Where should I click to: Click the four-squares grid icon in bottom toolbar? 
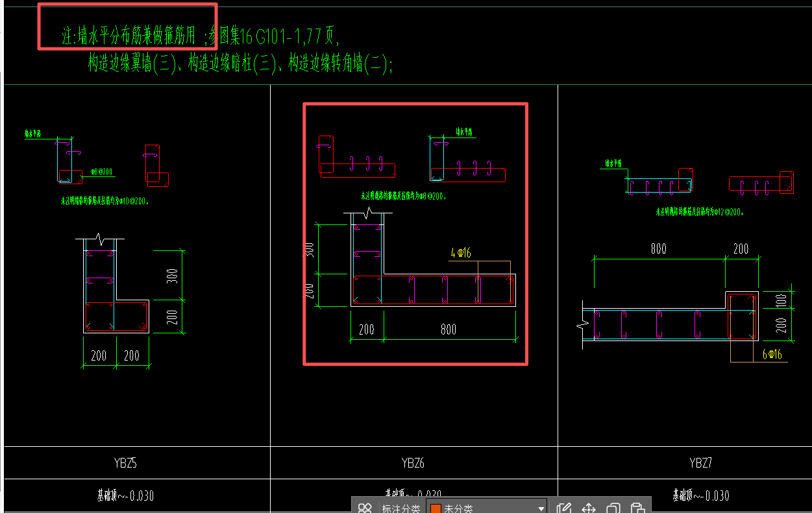click(x=365, y=508)
